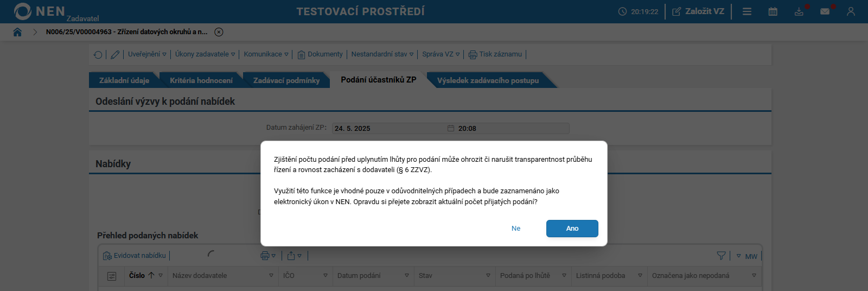Close the N006/25/V00004963 breadcrumb tab
The image size is (868, 291).
(219, 32)
